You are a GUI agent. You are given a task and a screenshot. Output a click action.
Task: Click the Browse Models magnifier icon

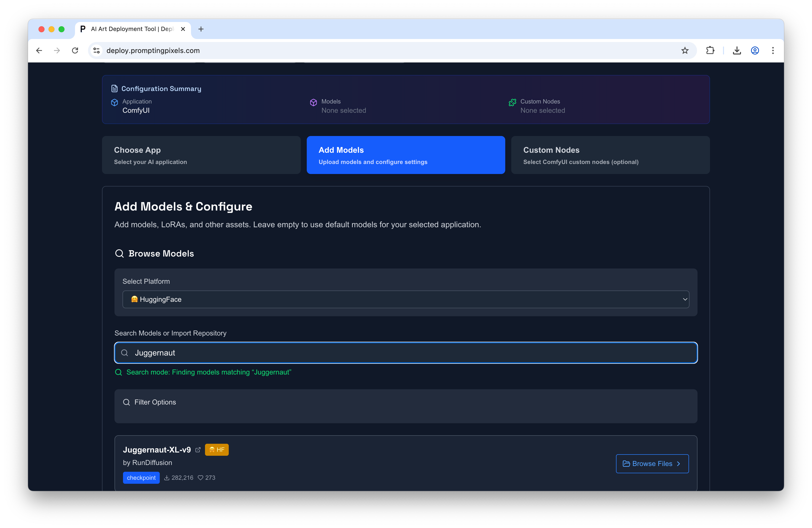pos(119,253)
